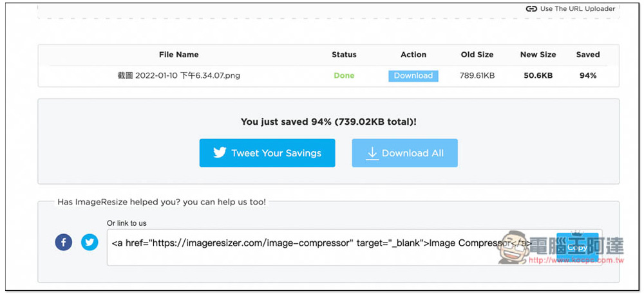This screenshot has width=644, height=294.
Task: Click the Saved column header
Action: [x=588, y=55]
